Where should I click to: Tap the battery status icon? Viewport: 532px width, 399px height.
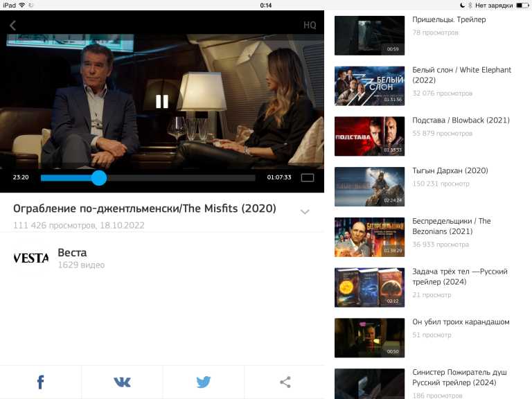click(x=522, y=5)
